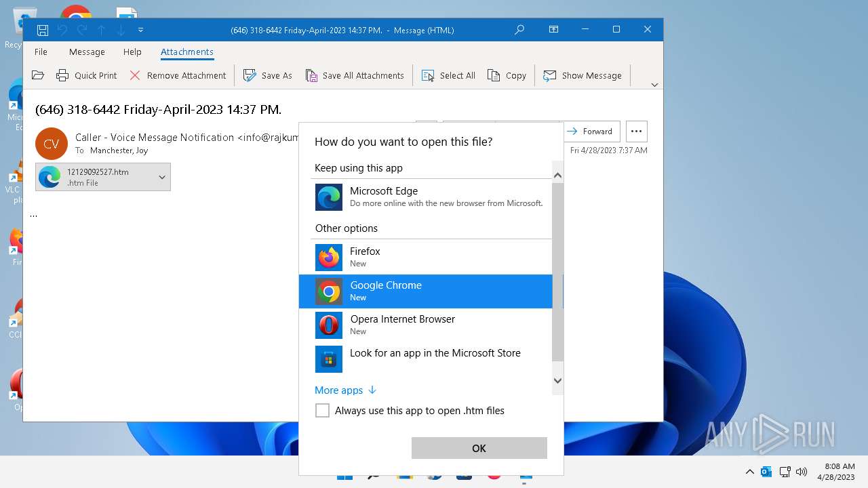Click the email subject line text

pos(158,109)
